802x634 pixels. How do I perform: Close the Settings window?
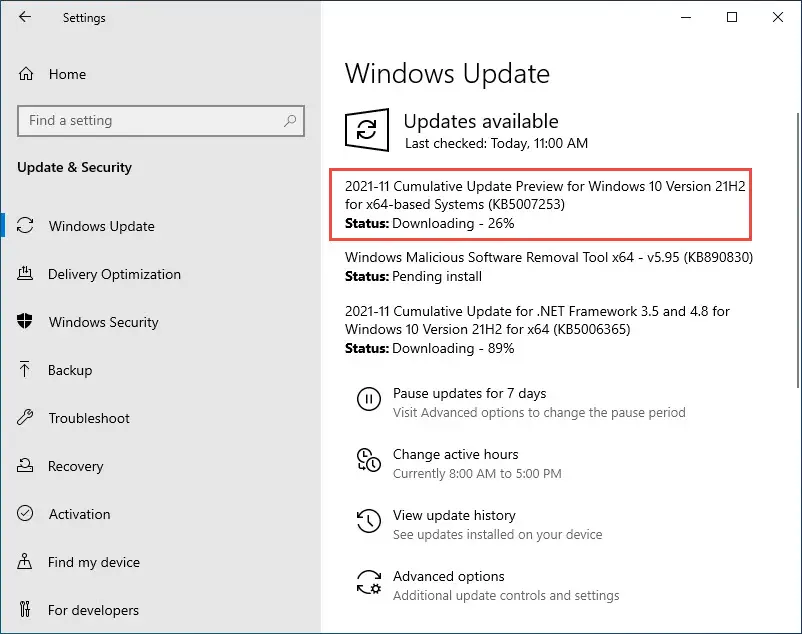[x=777, y=17]
